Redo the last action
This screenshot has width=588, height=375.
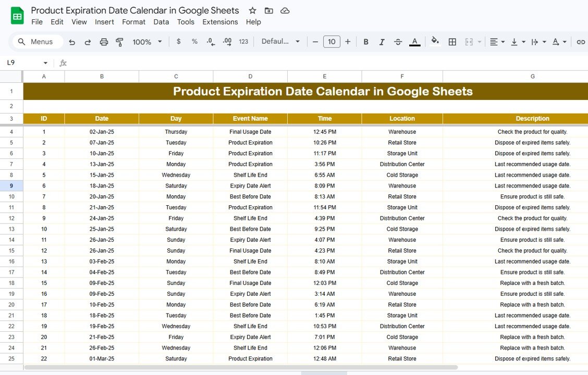coord(88,42)
